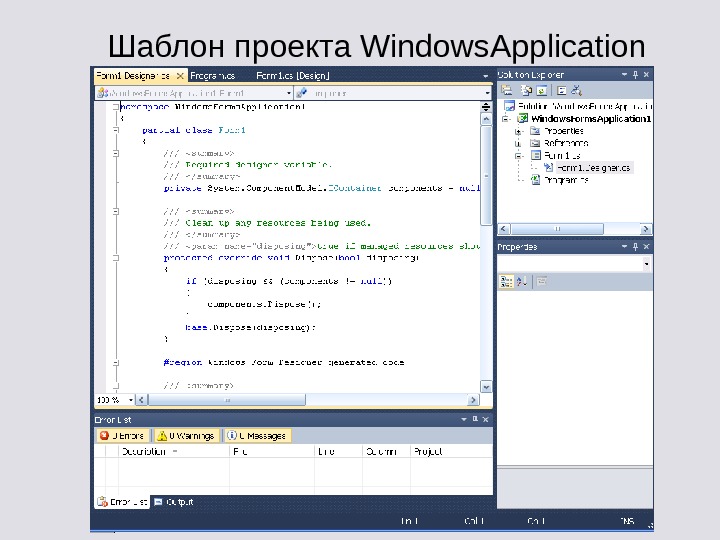Image resolution: width=720 pixels, height=540 pixels.
Task: Select Form1.Designer.cs in Solution Explorer
Action: pos(594,168)
